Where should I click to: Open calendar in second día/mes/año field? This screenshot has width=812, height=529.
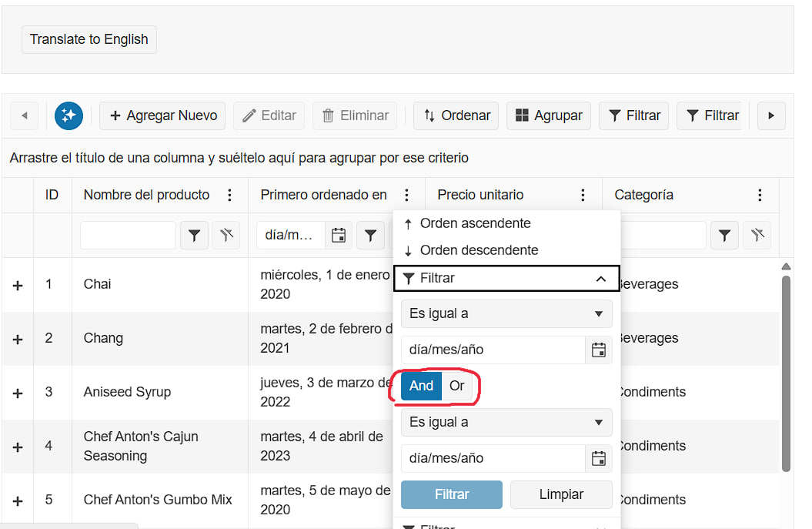[598, 458]
